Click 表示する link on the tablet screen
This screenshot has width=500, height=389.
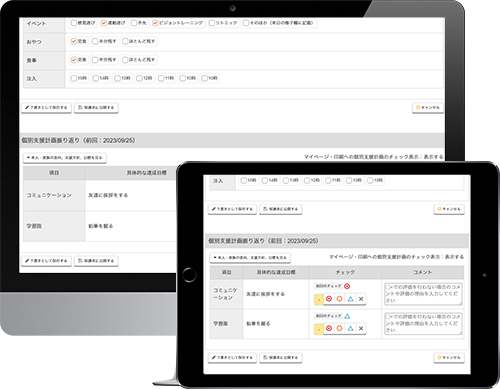coord(454,257)
